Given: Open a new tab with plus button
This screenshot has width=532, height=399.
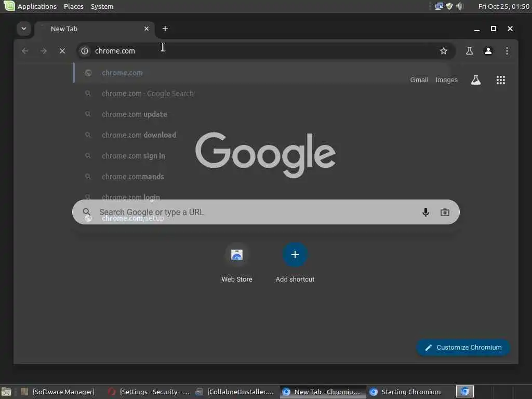Looking at the screenshot, I should (165, 29).
